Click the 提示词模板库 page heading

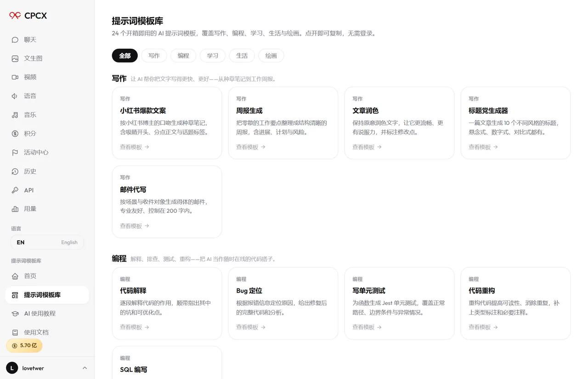(x=137, y=21)
